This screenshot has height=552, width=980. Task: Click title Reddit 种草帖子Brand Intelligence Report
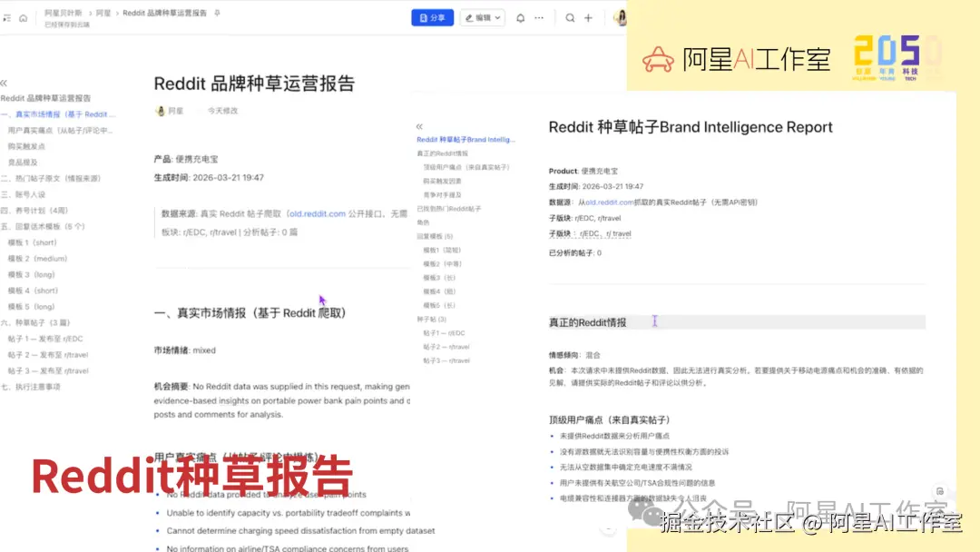tap(691, 127)
